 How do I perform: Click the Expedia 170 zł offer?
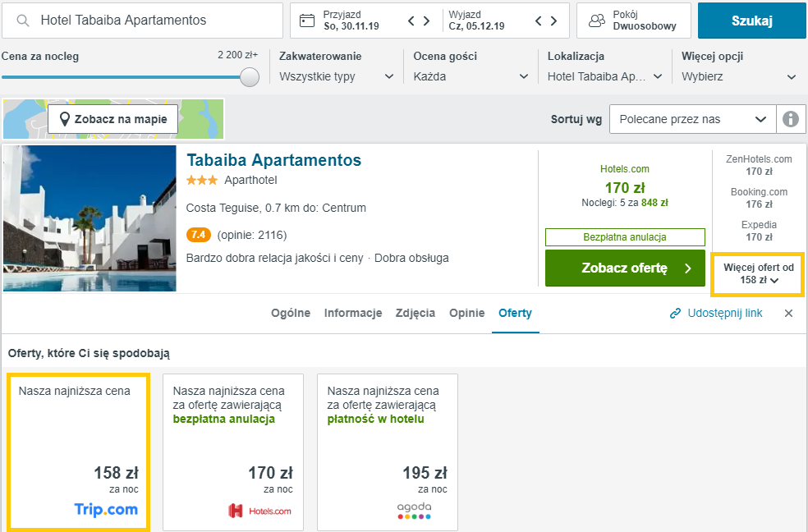[x=759, y=232]
